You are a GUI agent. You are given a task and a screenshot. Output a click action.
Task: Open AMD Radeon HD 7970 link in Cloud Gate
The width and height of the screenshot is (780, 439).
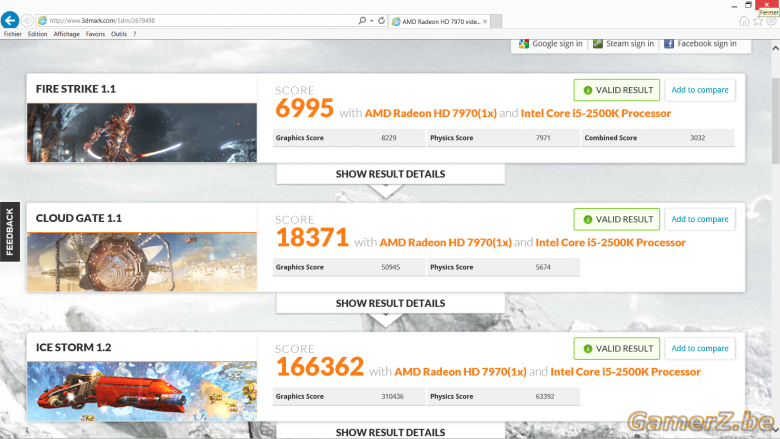pyautogui.click(x=446, y=243)
